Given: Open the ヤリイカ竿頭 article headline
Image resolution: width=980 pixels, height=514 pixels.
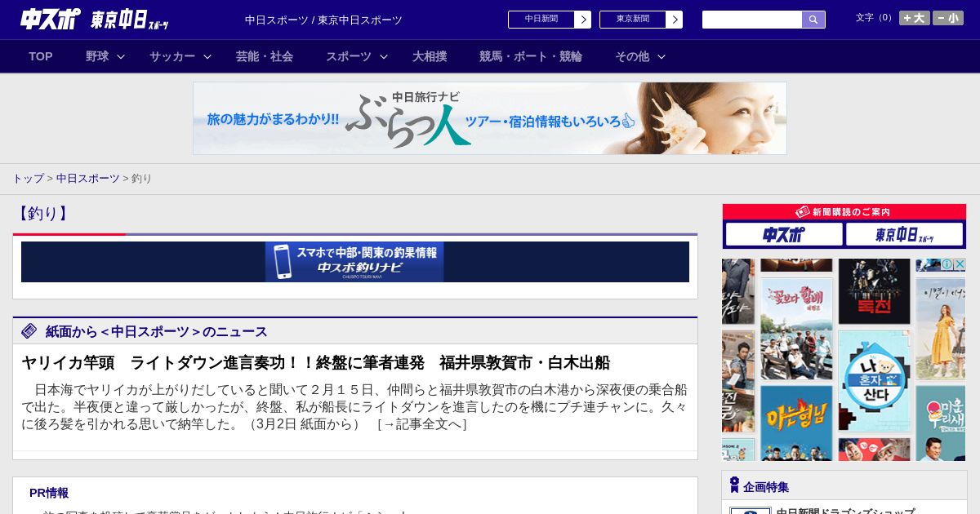Looking at the screenshot, I should click(x=315, y=362).
